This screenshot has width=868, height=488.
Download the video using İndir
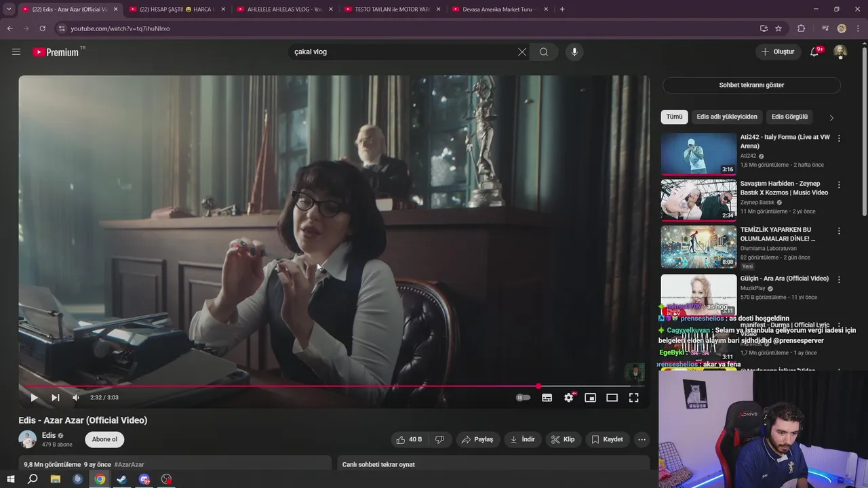coord(522,439)
